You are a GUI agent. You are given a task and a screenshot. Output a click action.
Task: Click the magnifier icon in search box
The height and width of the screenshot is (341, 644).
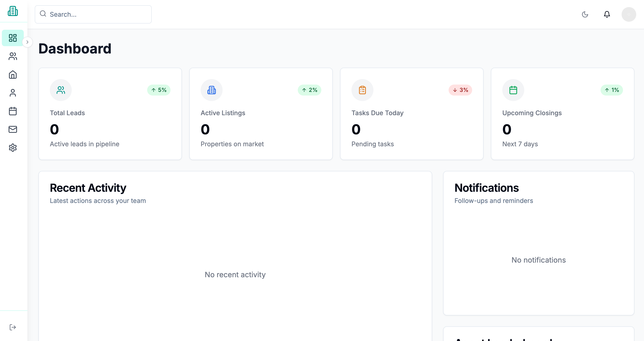pyautogui.click(x=43, y=13)
